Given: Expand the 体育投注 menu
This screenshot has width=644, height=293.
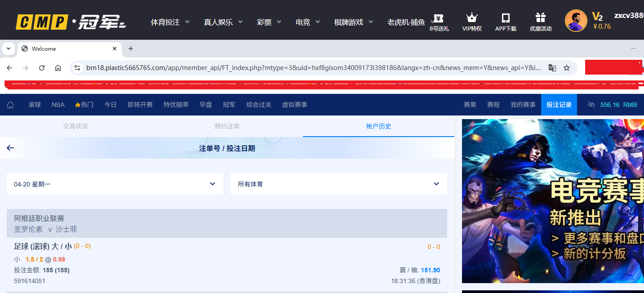Looking at the screenshot, I should (x=170, y=22).
